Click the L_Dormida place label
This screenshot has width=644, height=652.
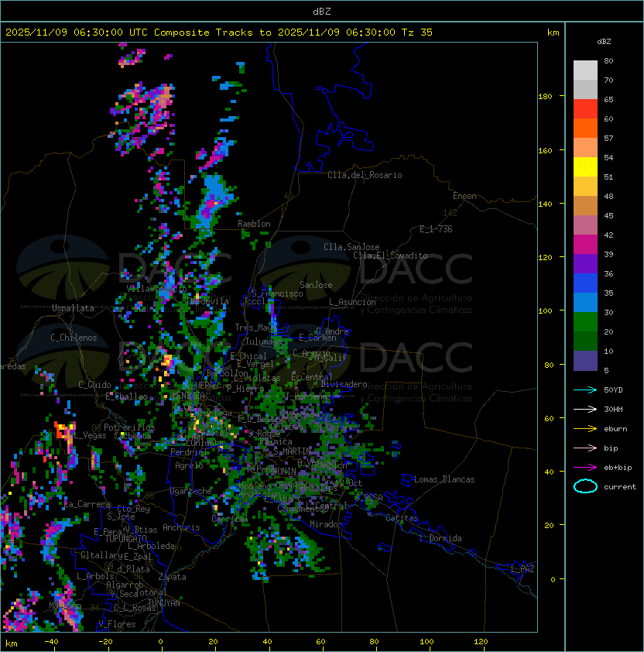442,538
